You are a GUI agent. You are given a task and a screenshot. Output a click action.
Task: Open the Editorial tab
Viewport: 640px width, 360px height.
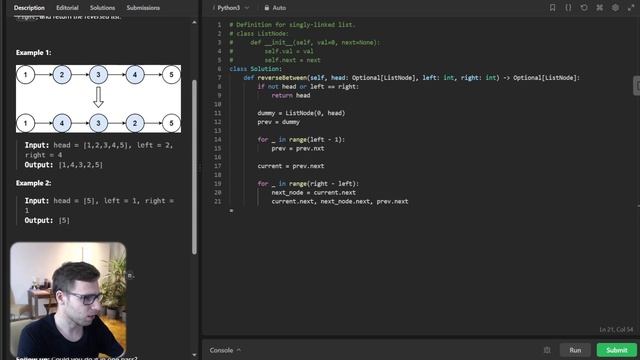click(x=67, y=8)
